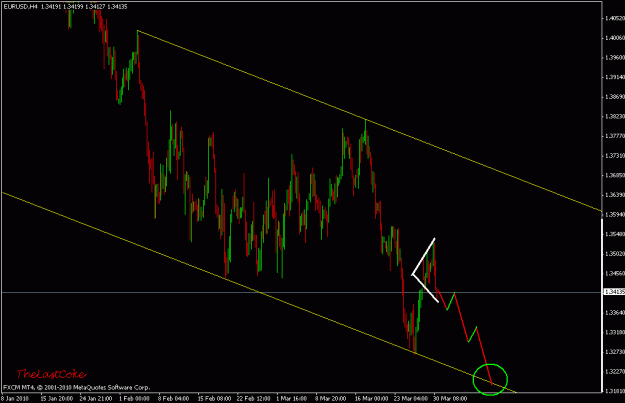
Task: Click the 1.3869 price scale label
Action: click(615, 97)
